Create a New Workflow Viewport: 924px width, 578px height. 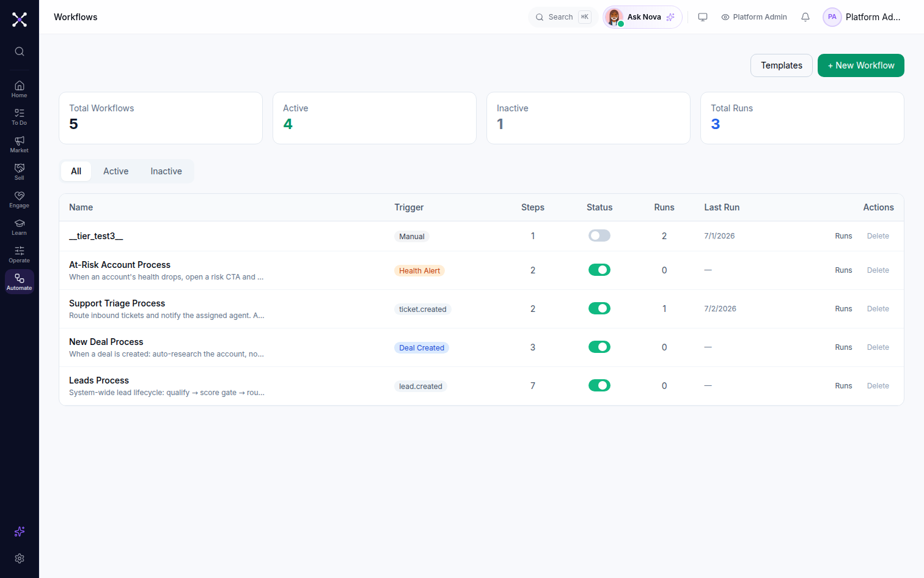(860, 65)
